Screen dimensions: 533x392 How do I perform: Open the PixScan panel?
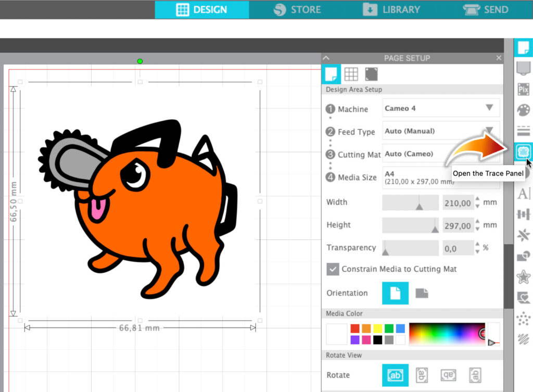coord(524,89)
